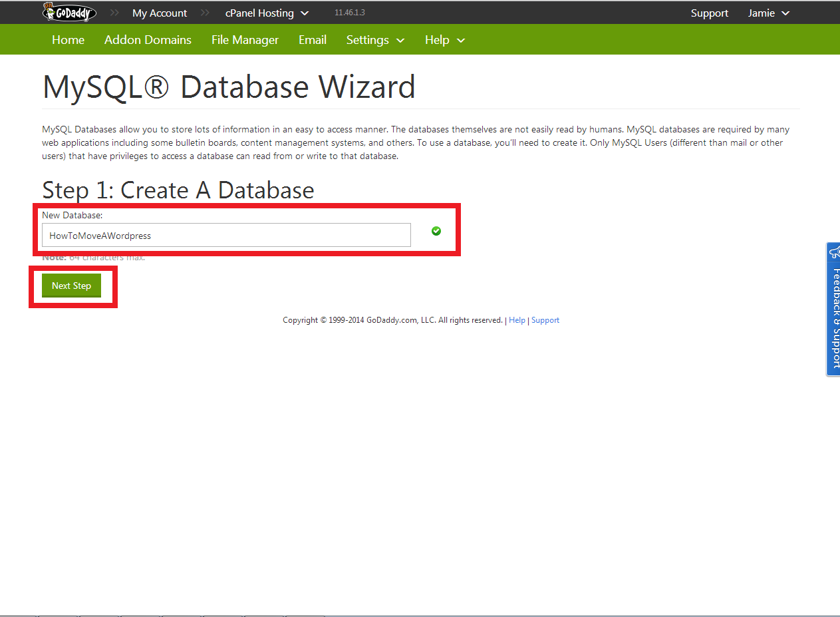The width and height of the screenshot is (840, 617).
Task: Expand the Settings dropdown menu
Action: tap(375, 40)
